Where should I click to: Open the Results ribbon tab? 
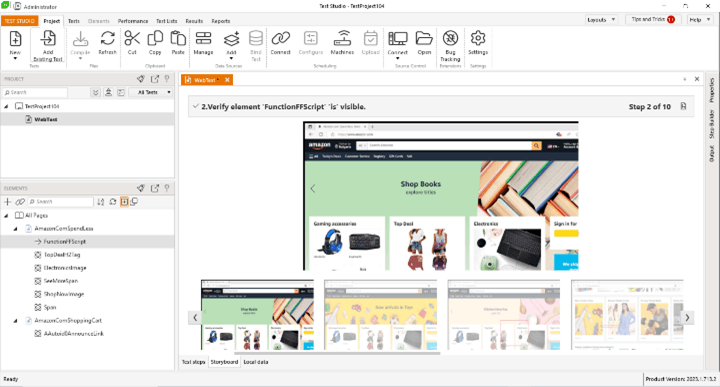point(194,21)
